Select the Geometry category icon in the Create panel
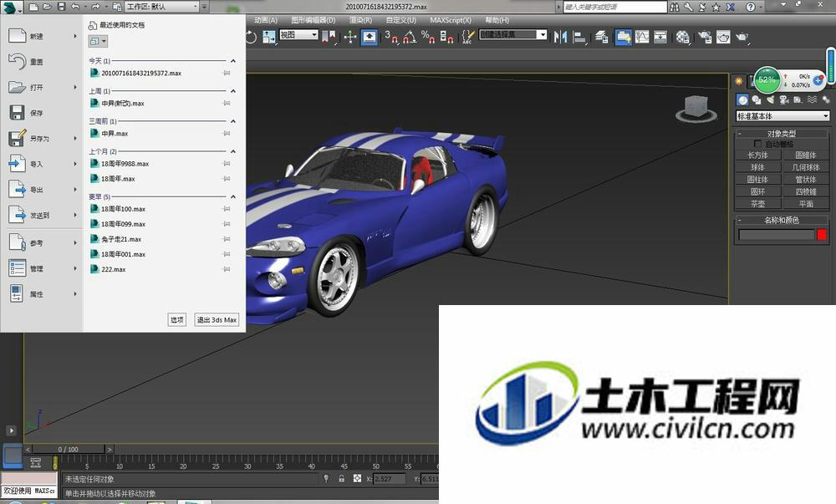836x504 pixels. (742, 99)
